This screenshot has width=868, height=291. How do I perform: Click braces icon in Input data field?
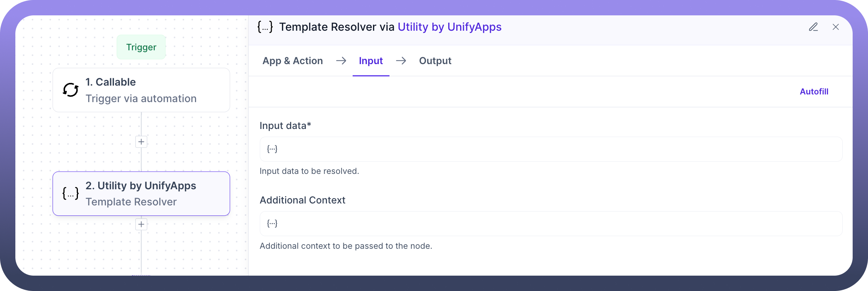point(272,149)
